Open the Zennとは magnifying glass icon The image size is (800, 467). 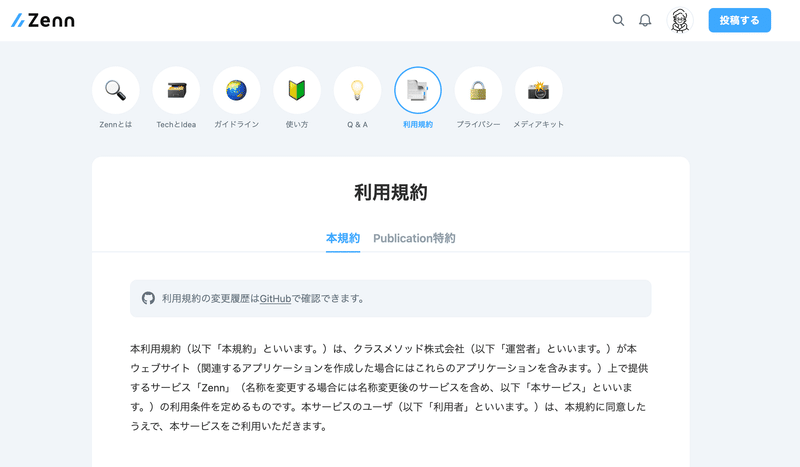116,90
